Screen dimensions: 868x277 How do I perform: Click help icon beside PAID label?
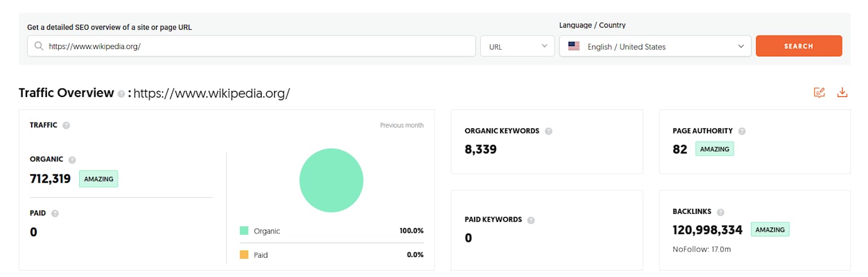pyautogui.click(x=55, y=213)
